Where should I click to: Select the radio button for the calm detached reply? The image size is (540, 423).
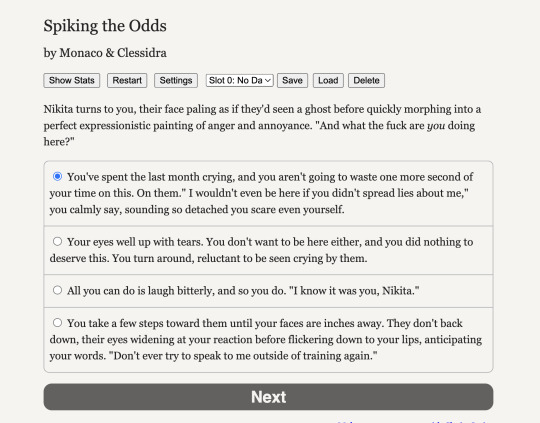(58, 176)
